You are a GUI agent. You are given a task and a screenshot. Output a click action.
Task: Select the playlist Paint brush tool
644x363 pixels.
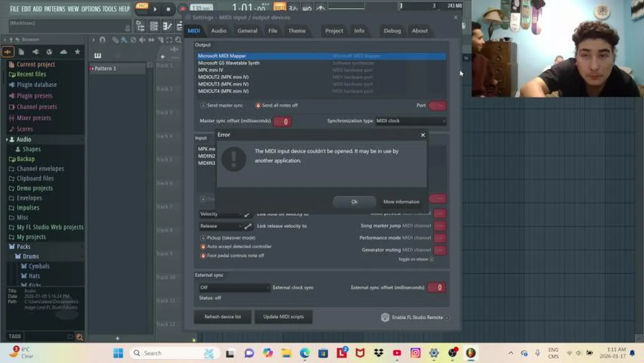click(x=123, y=40)
